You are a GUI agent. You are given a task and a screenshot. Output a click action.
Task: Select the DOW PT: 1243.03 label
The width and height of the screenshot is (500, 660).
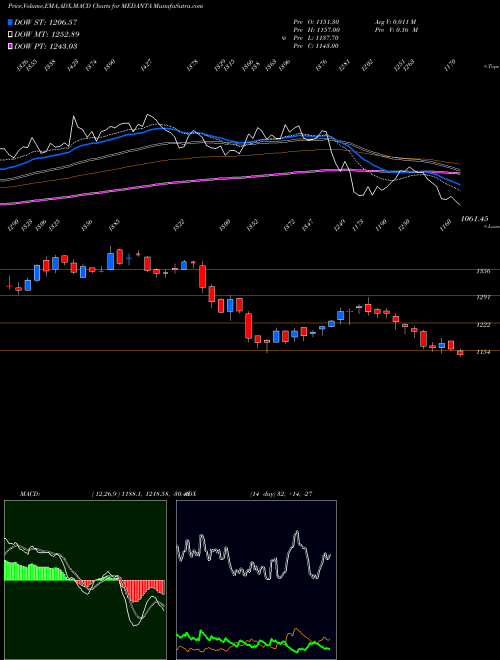[x=45, y=46]
